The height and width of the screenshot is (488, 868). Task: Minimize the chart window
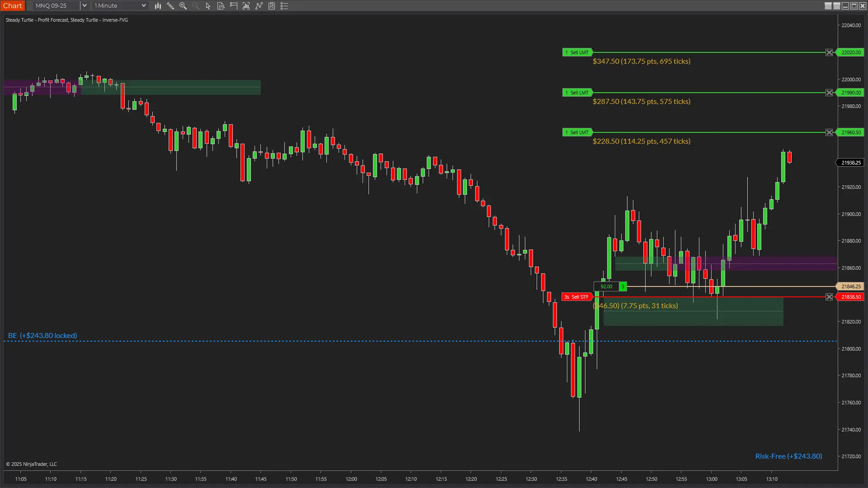click(845, 6)
